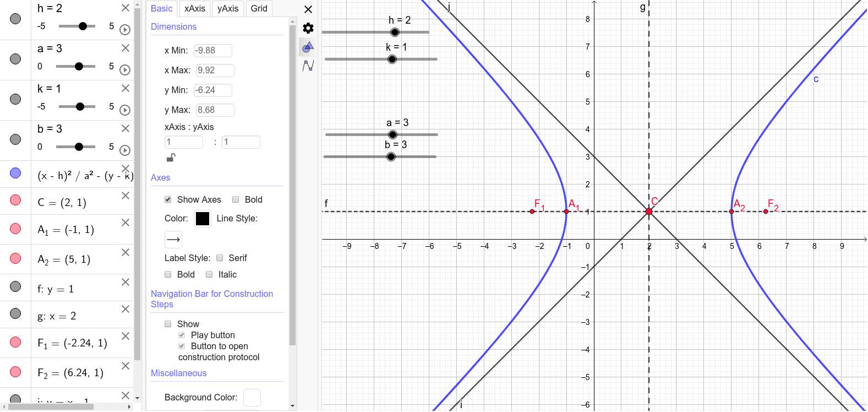This screenshot has width=868, height=412.
Task: Hide point F₁ in algebra view
Action: point(15,342)
